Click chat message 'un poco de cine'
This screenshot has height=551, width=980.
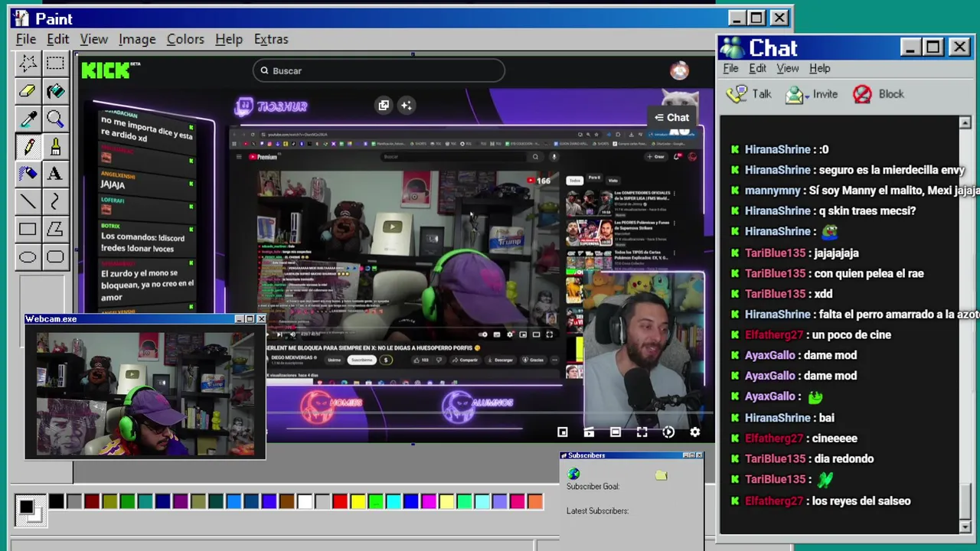pos(851,334)
